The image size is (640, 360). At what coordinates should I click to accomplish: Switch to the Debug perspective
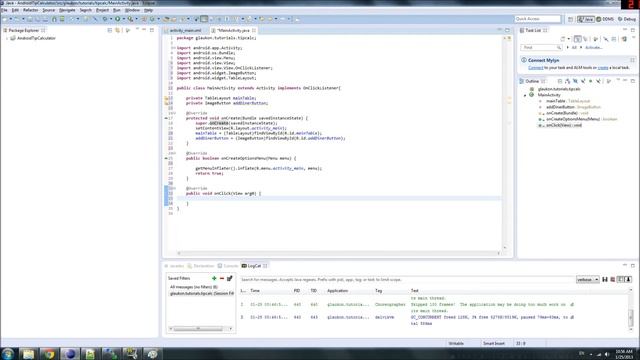627,19
